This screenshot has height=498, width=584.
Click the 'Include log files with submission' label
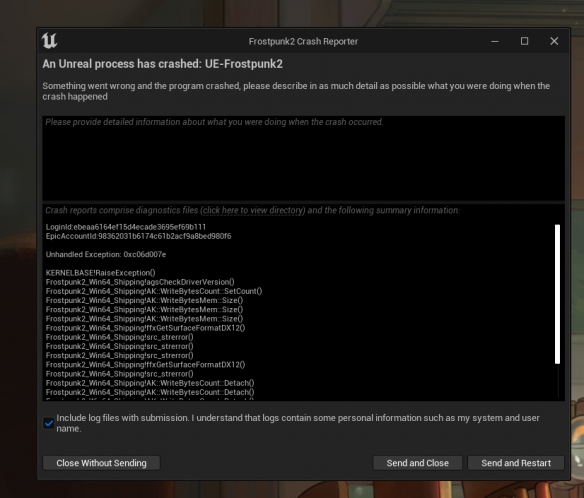[298, 423]
